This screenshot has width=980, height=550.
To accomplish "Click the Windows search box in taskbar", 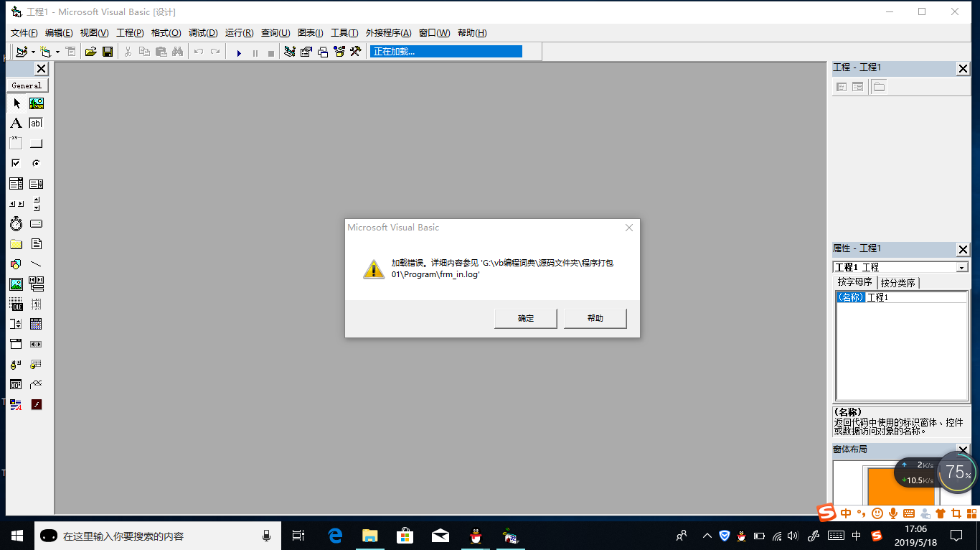I will (x=156, y=536).
